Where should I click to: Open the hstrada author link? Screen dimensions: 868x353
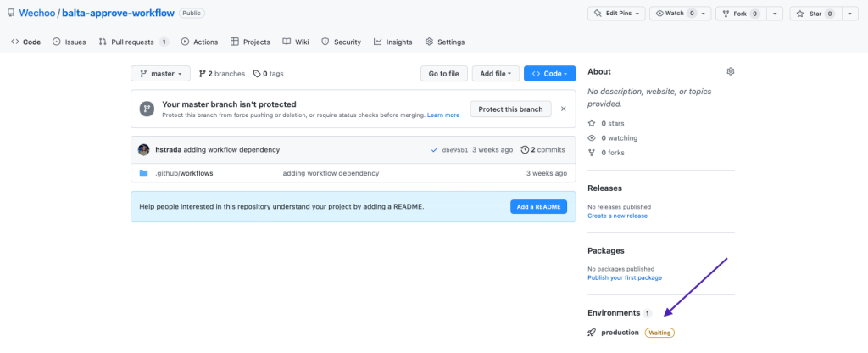tap(169, 149)
